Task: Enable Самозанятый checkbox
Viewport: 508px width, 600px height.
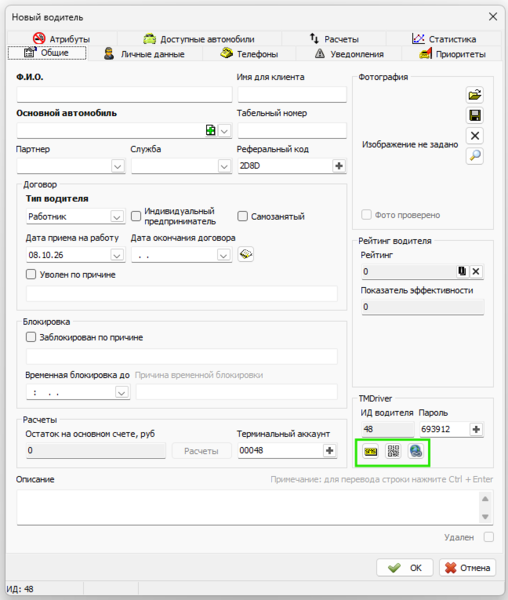Action: pos(243,216)
